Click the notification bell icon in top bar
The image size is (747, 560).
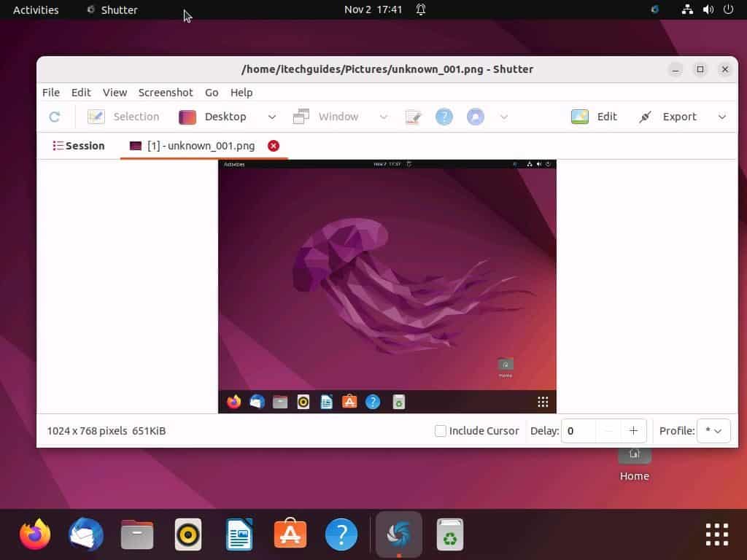click(x=421, y=9)
